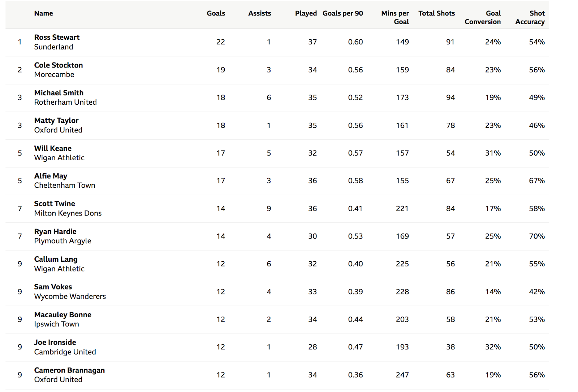This screenshot has width=578, height=392.
Task: Sort by Goal Conversion header
Action: tap(483, 17)
